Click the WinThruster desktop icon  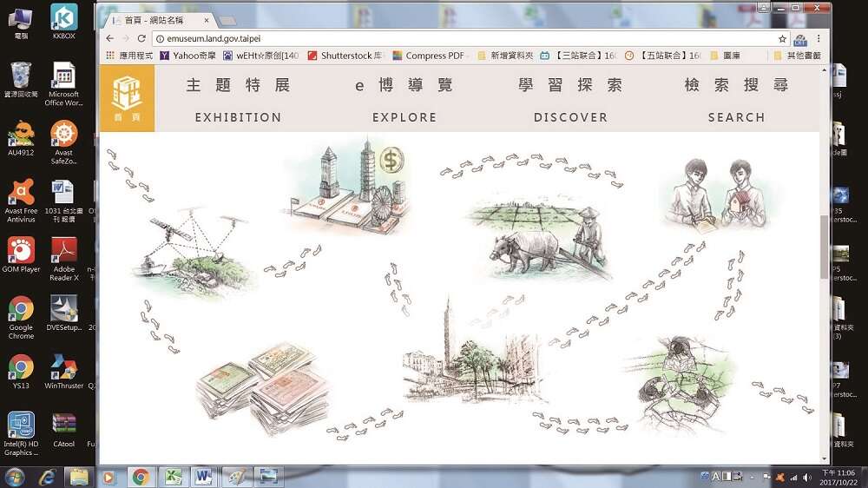point(63,371)
